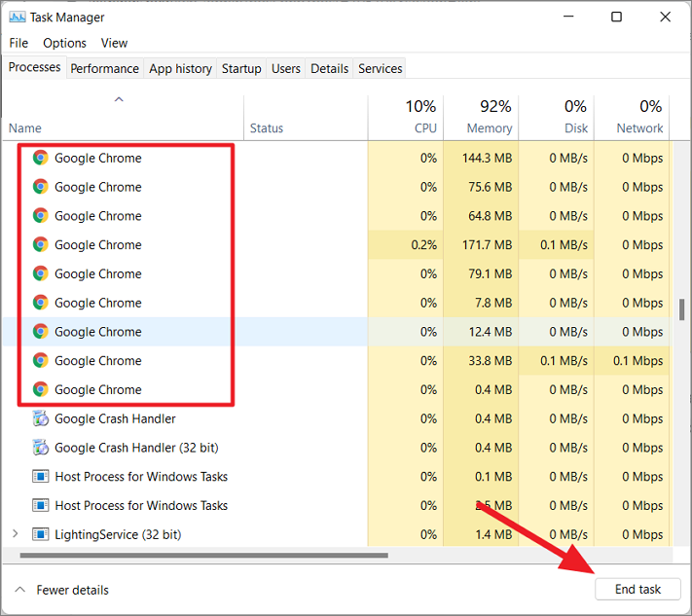Viewport: 692px width, 616px height.
Task: Switch to the Services tab
Action: [380, 68]
